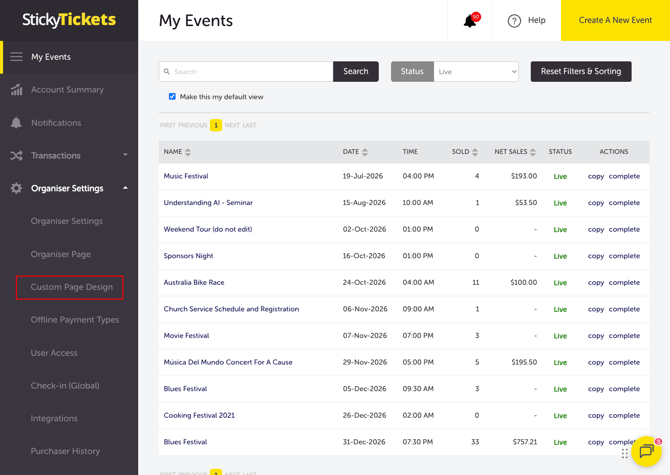Image resolution: width=670 pixels, height=475 pixels.
Task: Click PREVIOUS in the top pagination
Action: [193, 125]
